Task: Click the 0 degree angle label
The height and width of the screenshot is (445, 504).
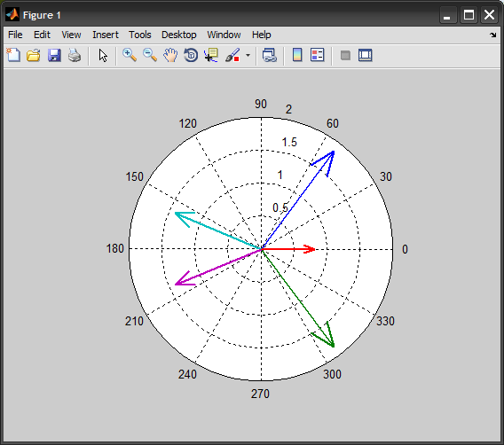Action: click(x=405, y=249)
